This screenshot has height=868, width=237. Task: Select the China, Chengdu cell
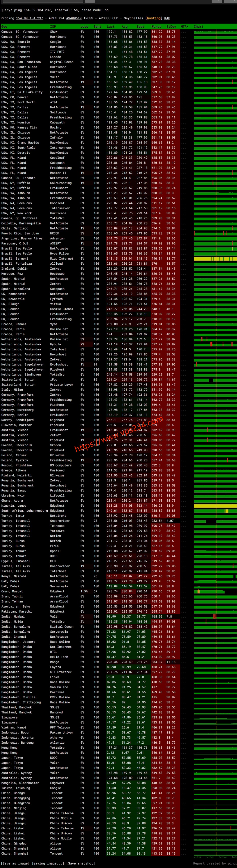point(13,793)
